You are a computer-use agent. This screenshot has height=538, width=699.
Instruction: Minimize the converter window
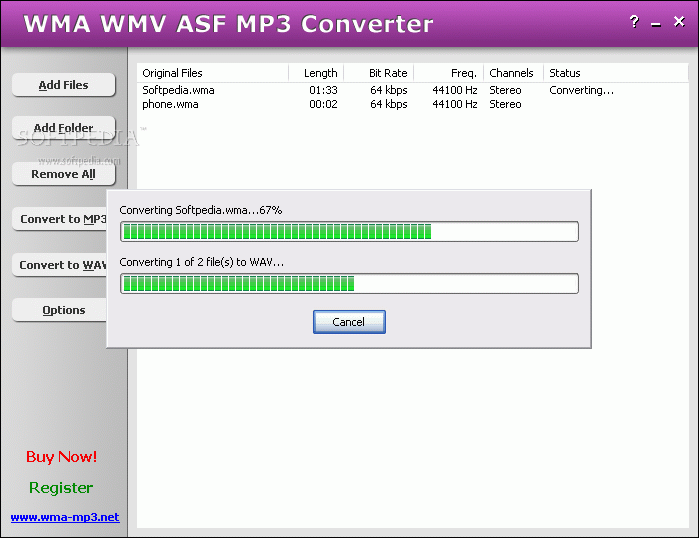[x=656, y=25]
